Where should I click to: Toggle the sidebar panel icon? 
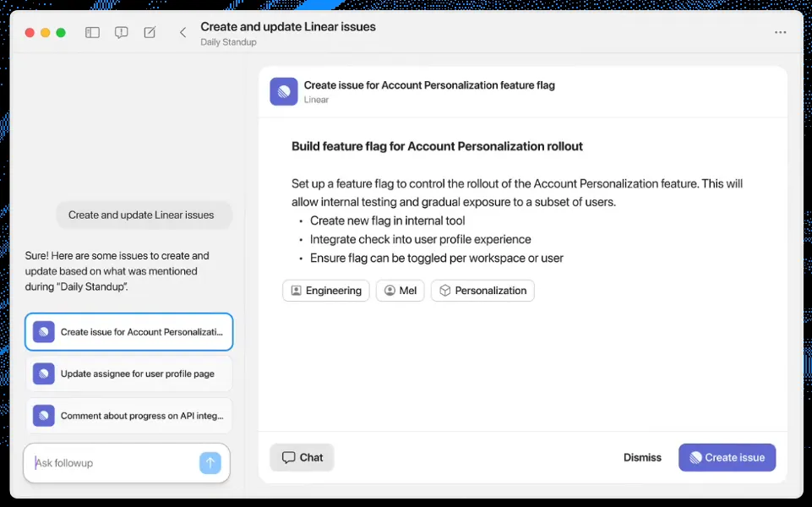pyautogui.click(x=93, y=33)
